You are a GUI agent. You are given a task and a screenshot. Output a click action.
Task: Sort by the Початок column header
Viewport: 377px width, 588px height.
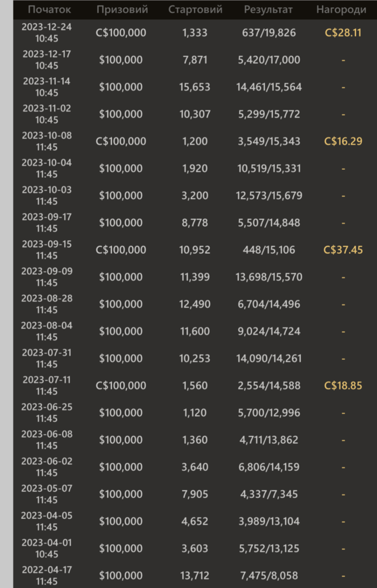(x=49, y=9)
